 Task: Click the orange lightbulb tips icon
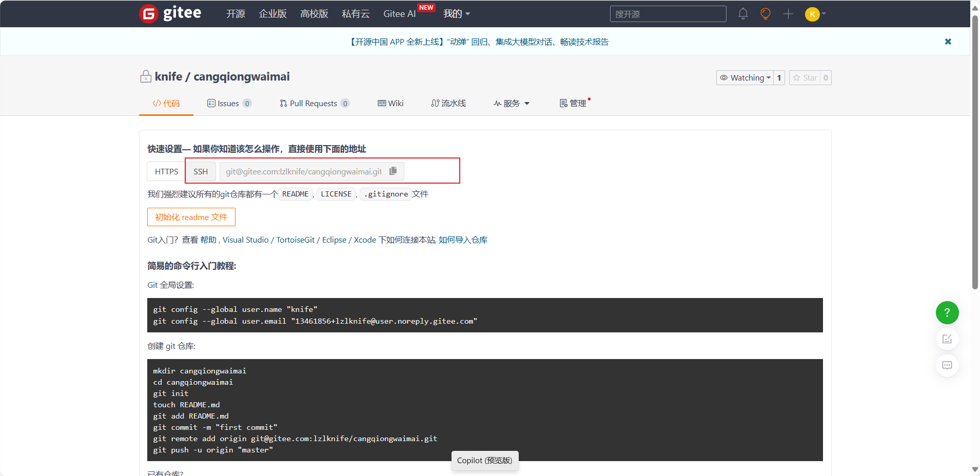(x=766, y=14)
